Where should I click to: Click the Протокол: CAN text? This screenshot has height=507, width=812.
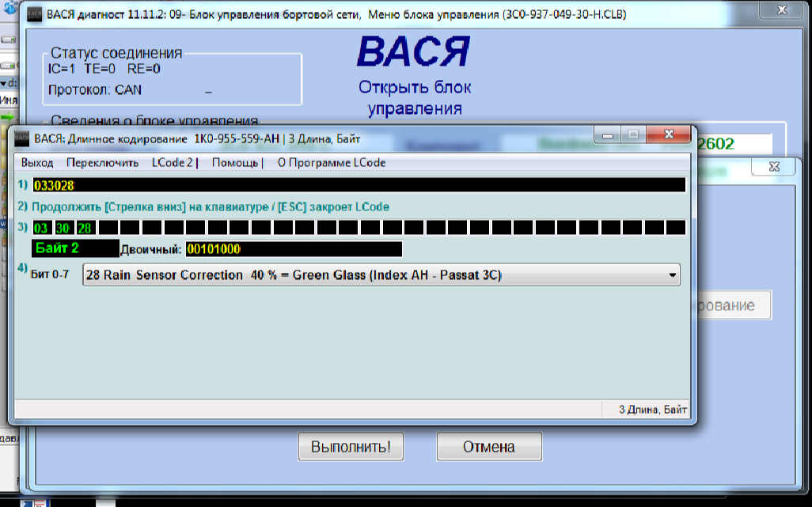coord(95,90)
